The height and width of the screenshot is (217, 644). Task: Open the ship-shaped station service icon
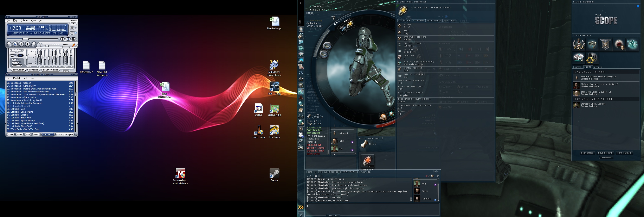pos(592,44)
